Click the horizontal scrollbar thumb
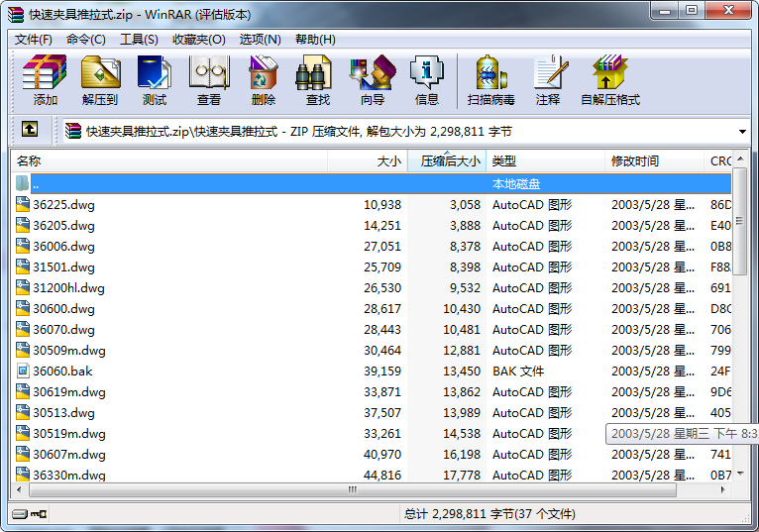The image size is (759, 532). click(353, 489)
